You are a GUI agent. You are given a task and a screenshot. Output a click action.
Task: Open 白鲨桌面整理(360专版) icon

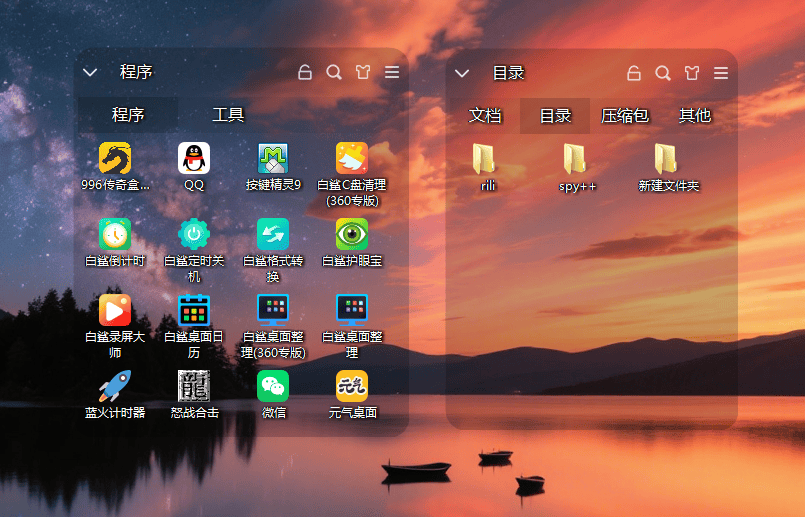(x=273, y=310)
